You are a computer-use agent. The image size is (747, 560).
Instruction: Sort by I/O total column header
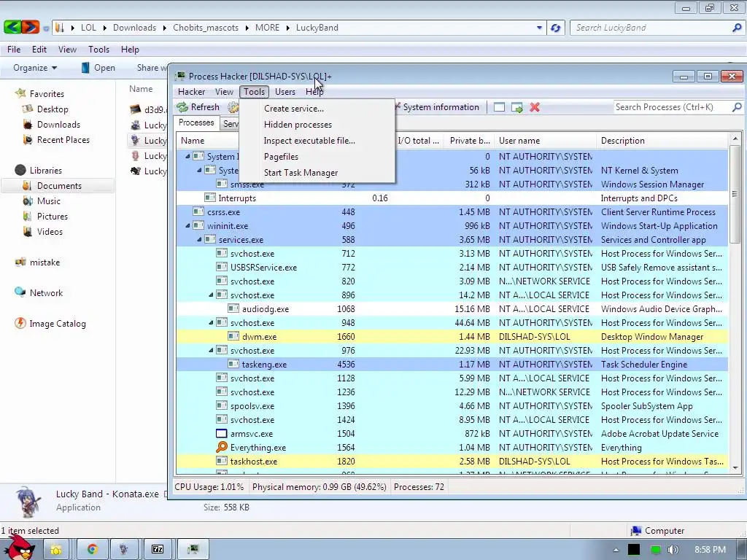(418, 141)
